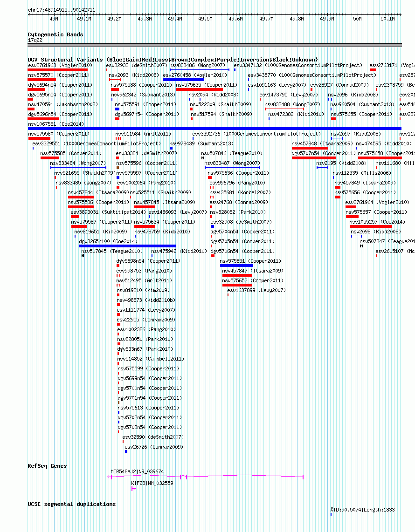Screen dimensions: 415x532
Task: Click nsv457845 (Itsara2009) red bar
Action: [x=145, y=207]
